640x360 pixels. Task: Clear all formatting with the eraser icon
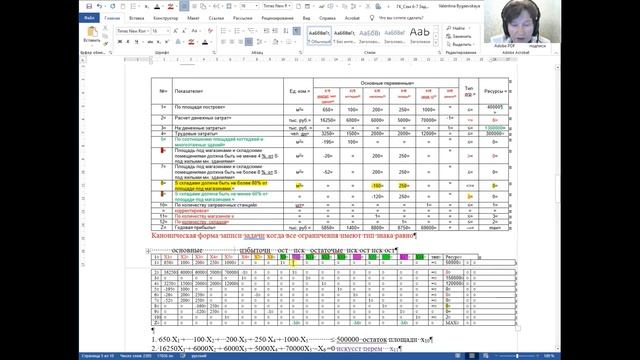[210, 31]
